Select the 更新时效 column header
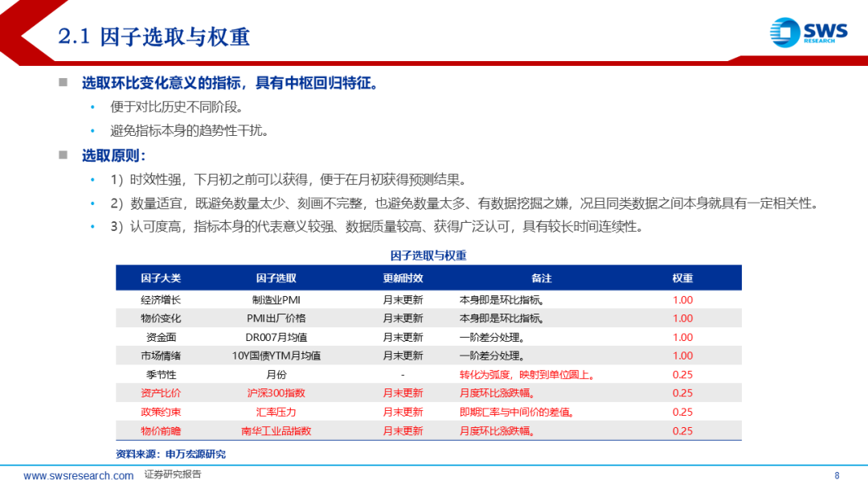 (x=403, y=278)
